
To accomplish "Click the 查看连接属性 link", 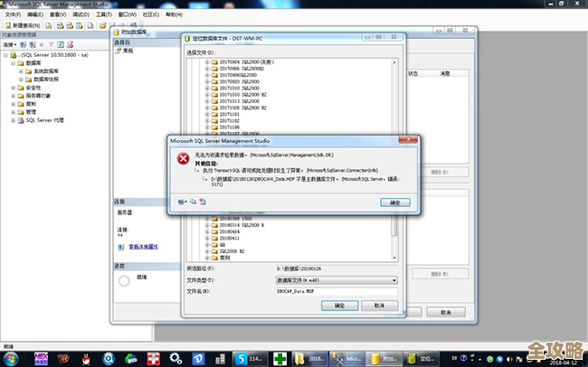I will click(144, 246).
